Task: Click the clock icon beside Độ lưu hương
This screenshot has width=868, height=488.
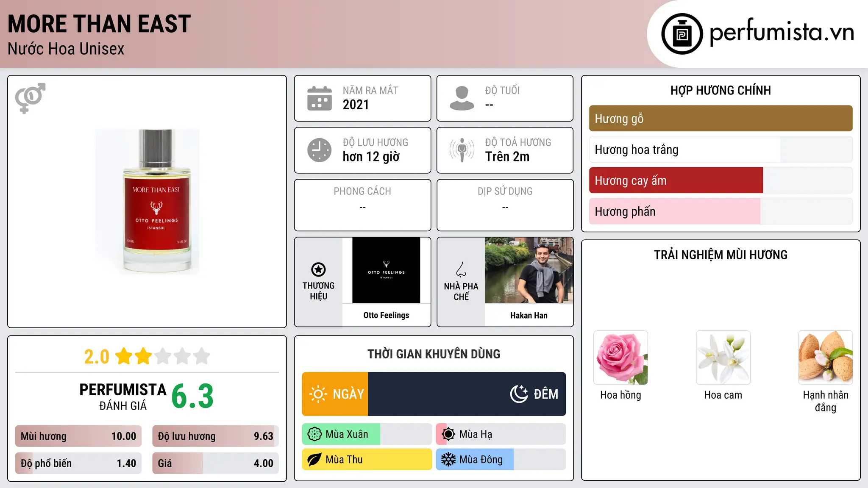Action: tap(320, 150)
